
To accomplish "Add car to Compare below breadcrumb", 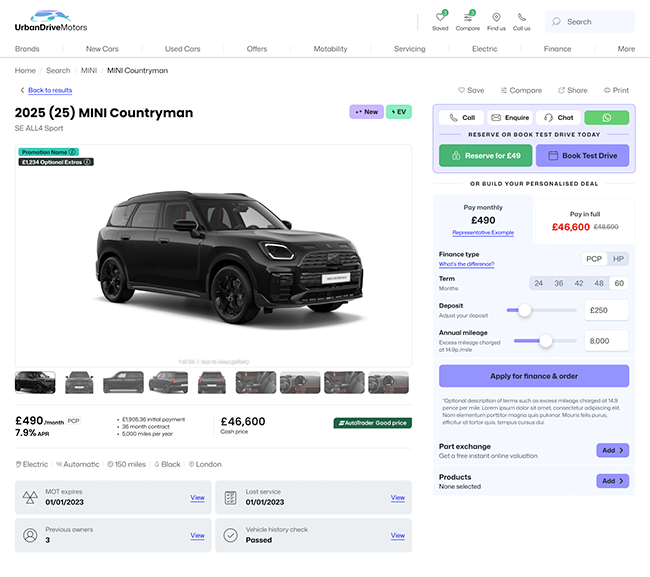I will pyautogui.click(x=521, y=90).
